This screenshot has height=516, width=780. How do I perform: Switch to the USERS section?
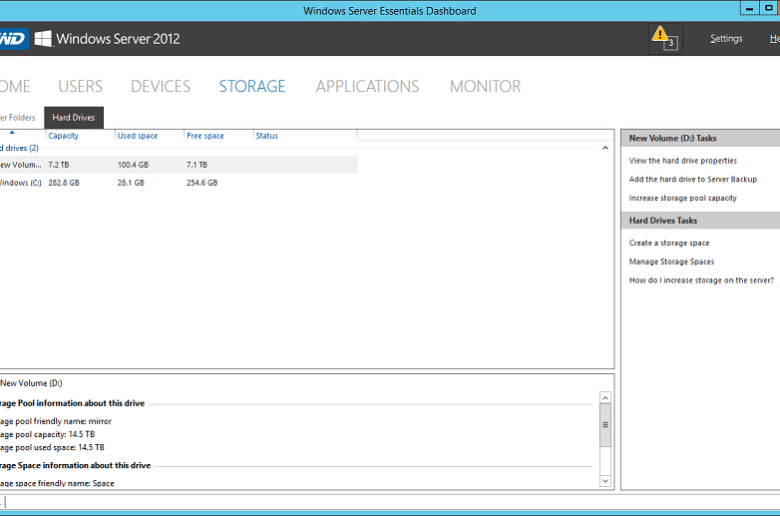coord(81,86)
